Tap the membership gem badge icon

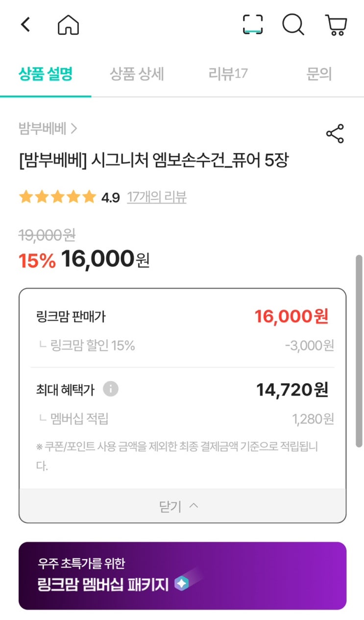click(182, 584)
